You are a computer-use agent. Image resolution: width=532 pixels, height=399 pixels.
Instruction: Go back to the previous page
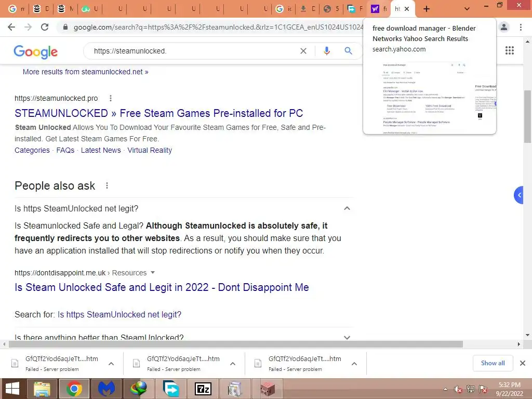11,27
